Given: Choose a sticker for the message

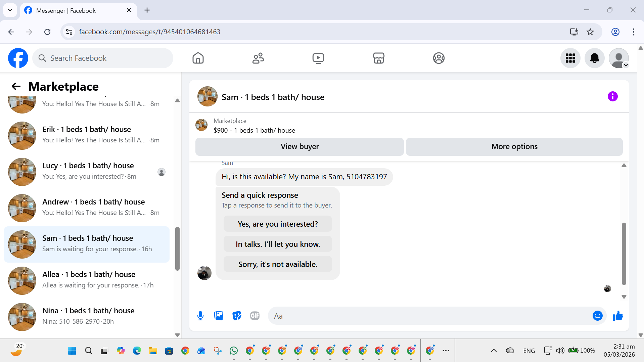Looking at the screenshot, I should (x=237, y=316).
